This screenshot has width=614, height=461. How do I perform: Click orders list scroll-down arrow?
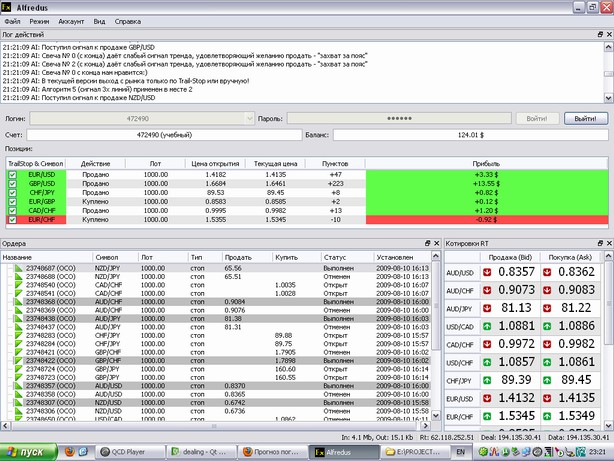(435, 415)
